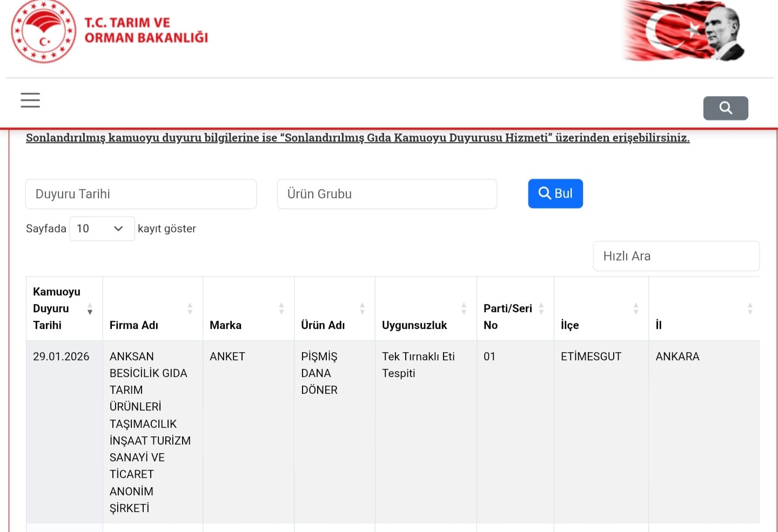Click the gray search magnifier button
Screen dimensions: 778x532
[725, 108]
